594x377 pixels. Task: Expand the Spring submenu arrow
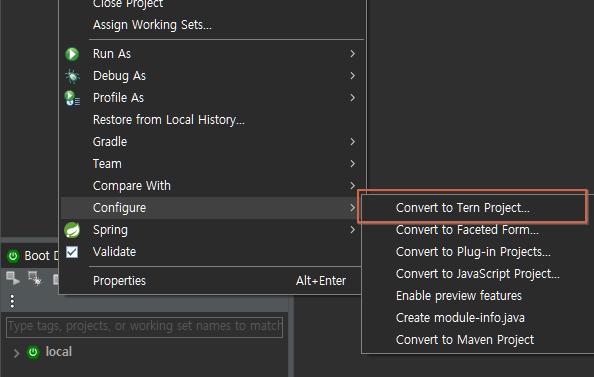(x=352, y=230)
